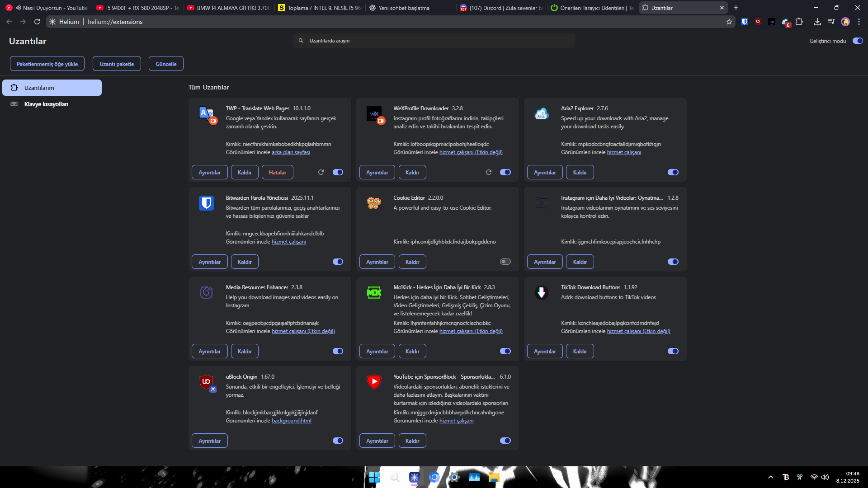
Task: Switch to the Discord Zula sevenler tab
Action: [x=501, y=8]
